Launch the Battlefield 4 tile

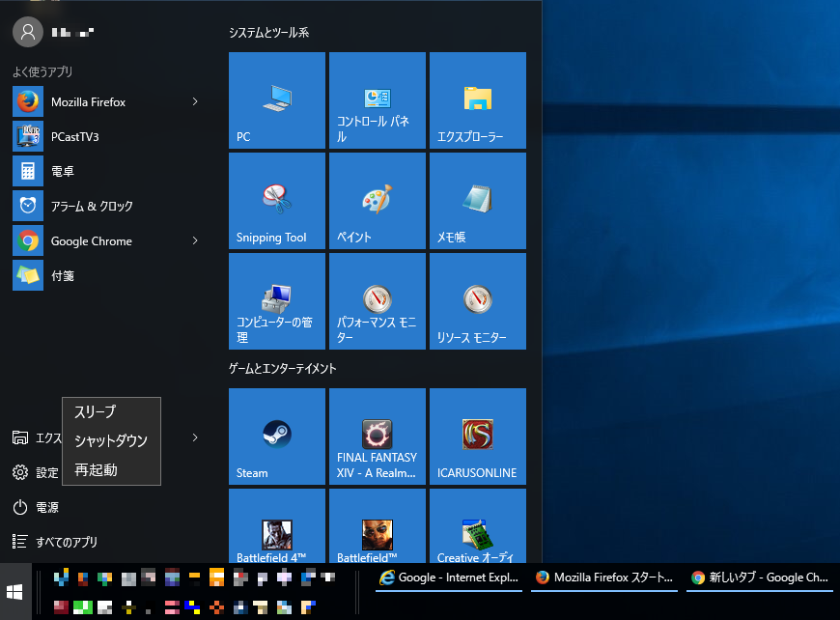277,525
